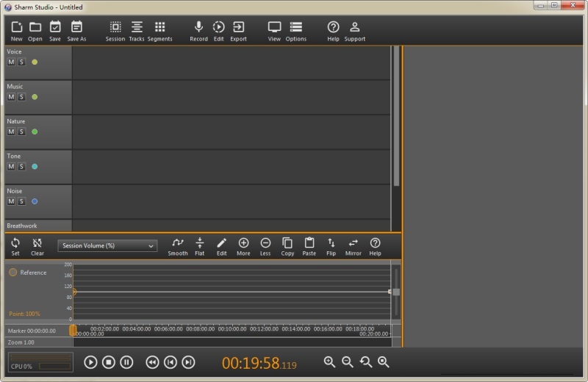Open the Options menu in toolbar
588x382 pixels.
point(295,28)
